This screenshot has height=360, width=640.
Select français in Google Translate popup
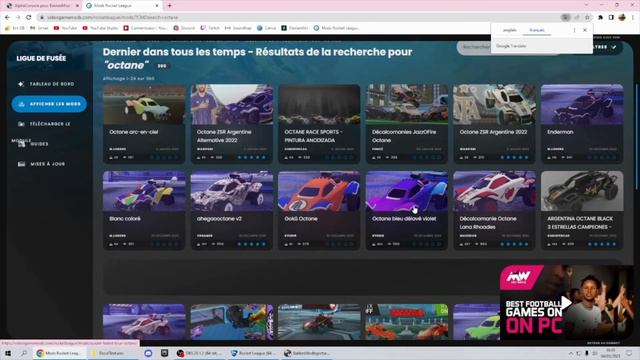(x=537, y=30)
